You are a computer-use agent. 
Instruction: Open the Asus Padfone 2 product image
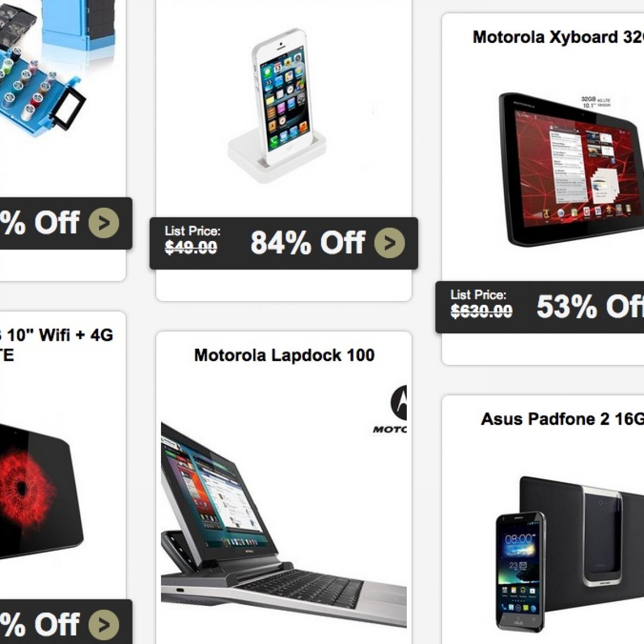click(569, 558)
